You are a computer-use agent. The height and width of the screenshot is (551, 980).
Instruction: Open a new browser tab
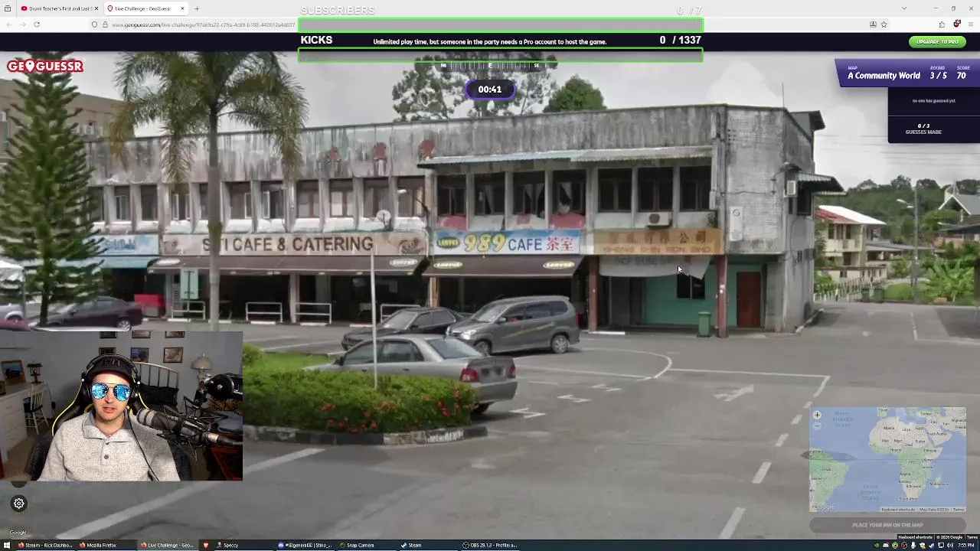click(197, 8)
